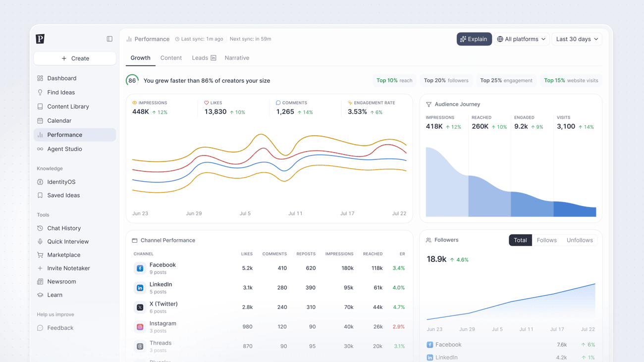Click the Next sync: in 59m text

click(251, 39)
